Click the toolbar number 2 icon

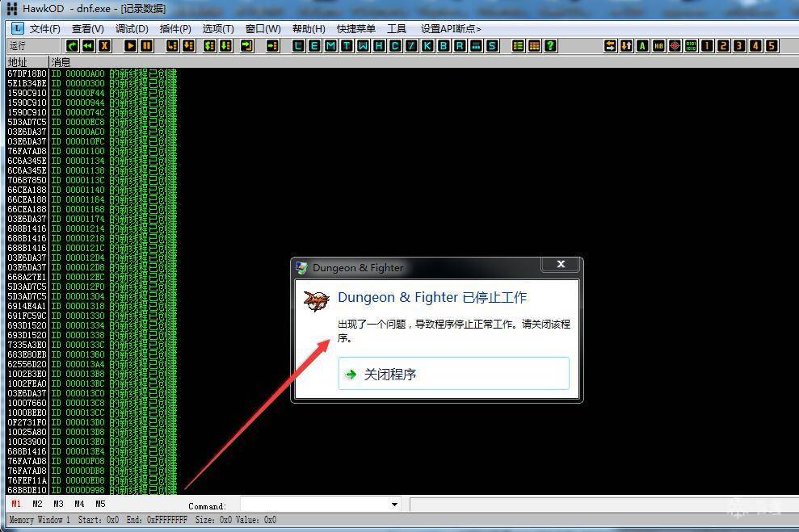point(723,46)
